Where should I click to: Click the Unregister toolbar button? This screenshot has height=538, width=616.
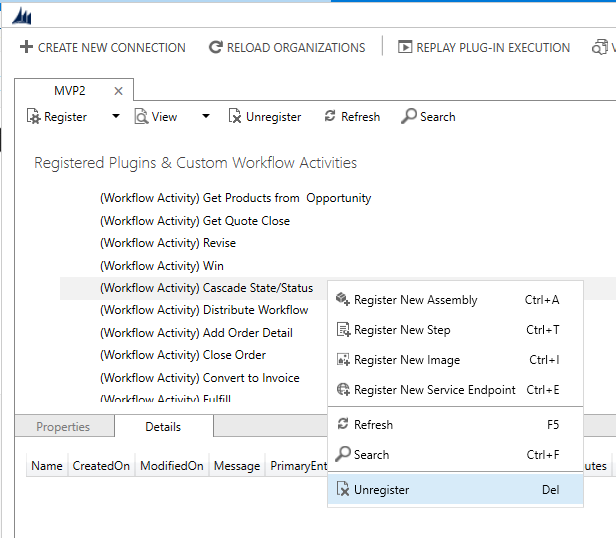265,117
